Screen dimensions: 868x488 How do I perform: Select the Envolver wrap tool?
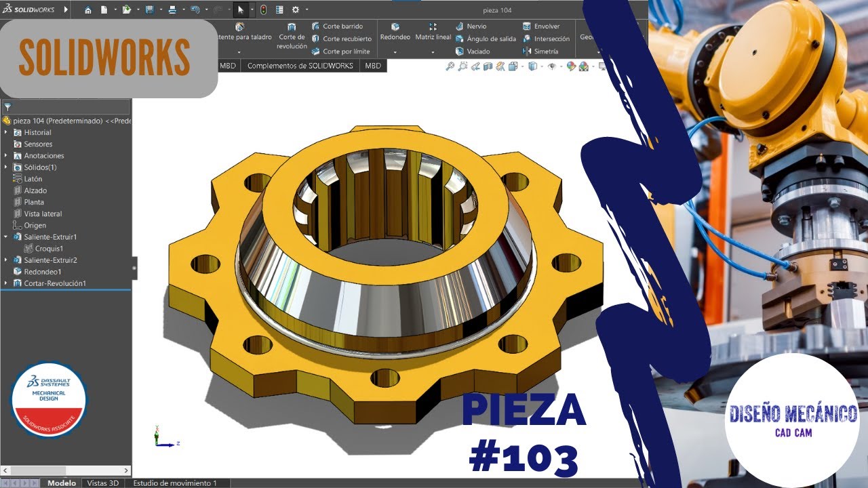540,26
